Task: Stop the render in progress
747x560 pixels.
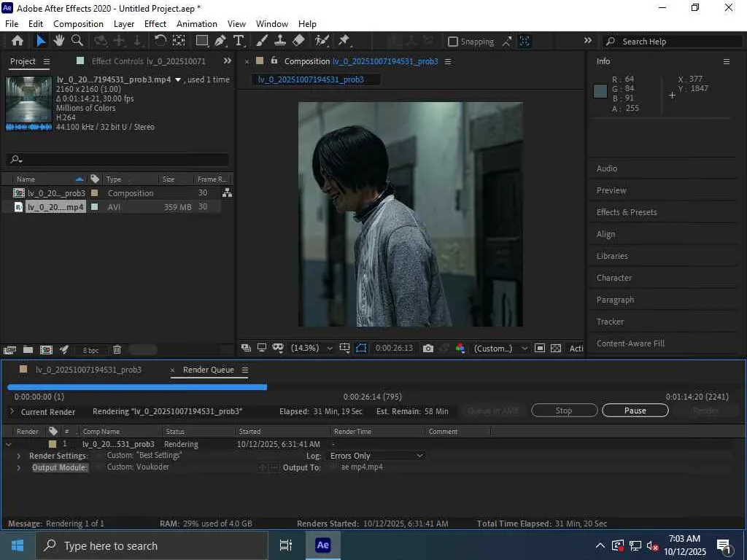Action: coord(564,411)
